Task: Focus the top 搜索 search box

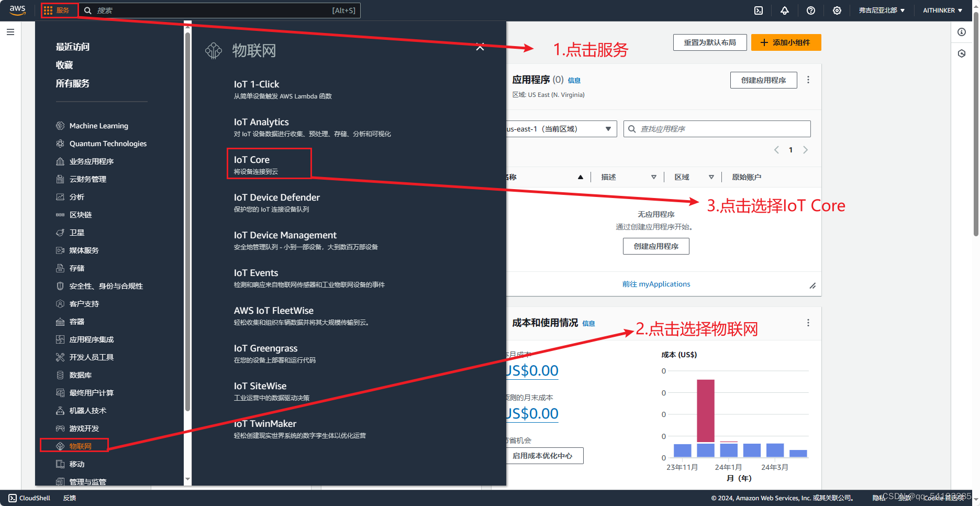Action: (220, 10)
